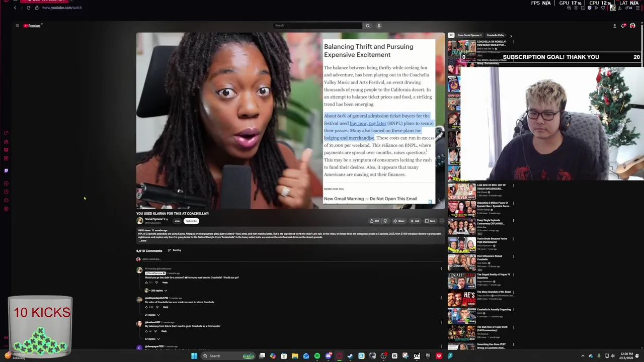Click the 'buy now, pay later' link in the article
The image size is (644, 362).
tap(368, 123)
